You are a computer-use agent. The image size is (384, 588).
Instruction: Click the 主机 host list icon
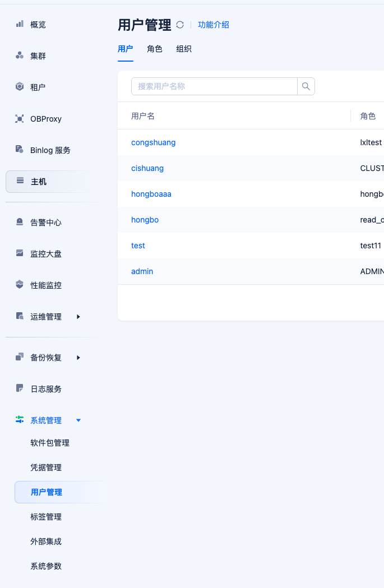pos(20,180)
